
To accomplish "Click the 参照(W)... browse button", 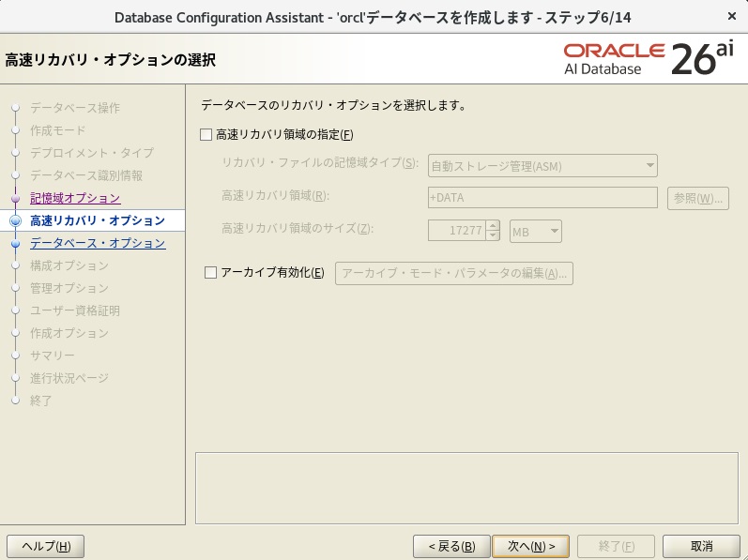I will pyautogui.click(x=698, y=198).
